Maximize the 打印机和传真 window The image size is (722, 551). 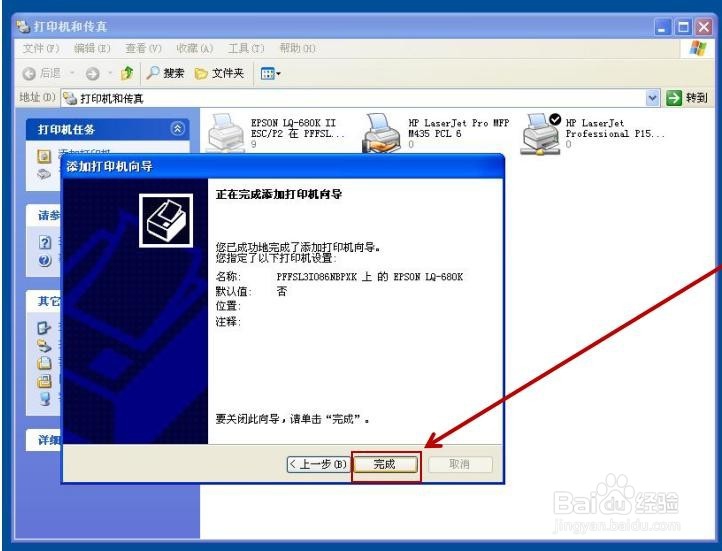[x=683, y=27]
